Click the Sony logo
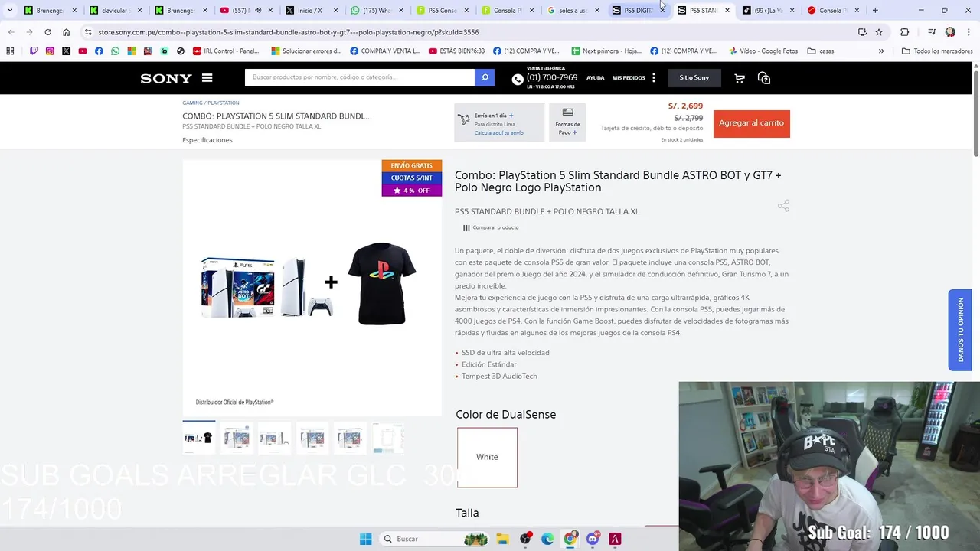This screenshot has width=980, height=551. point(166,78)
